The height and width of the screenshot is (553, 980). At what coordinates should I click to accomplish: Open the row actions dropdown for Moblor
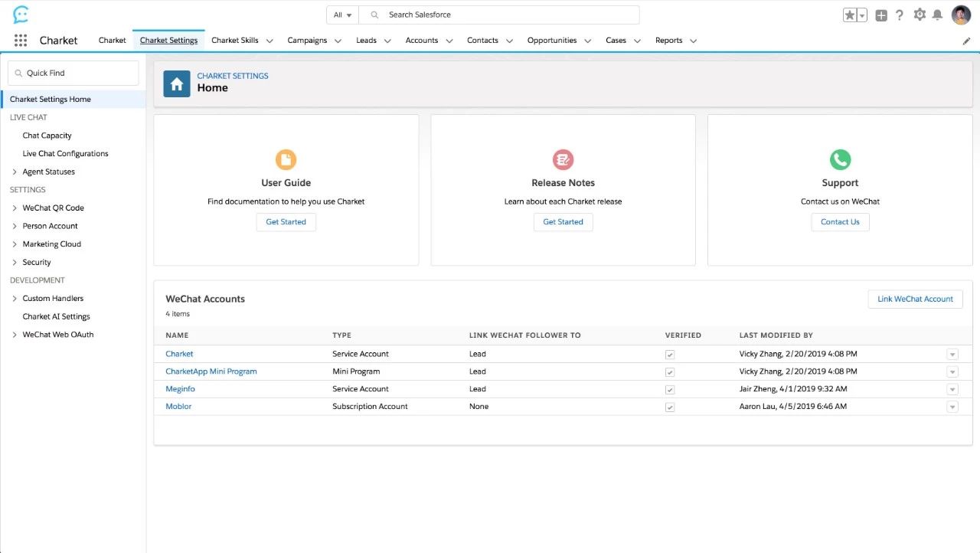(x=952, y=407)
